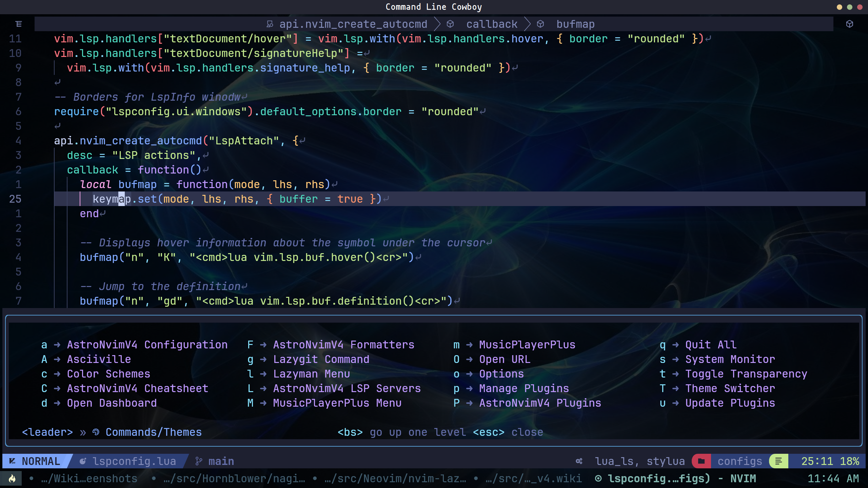Click the cube icon at top-right corner
Screen dimensions: 868x488
point(849,24)
